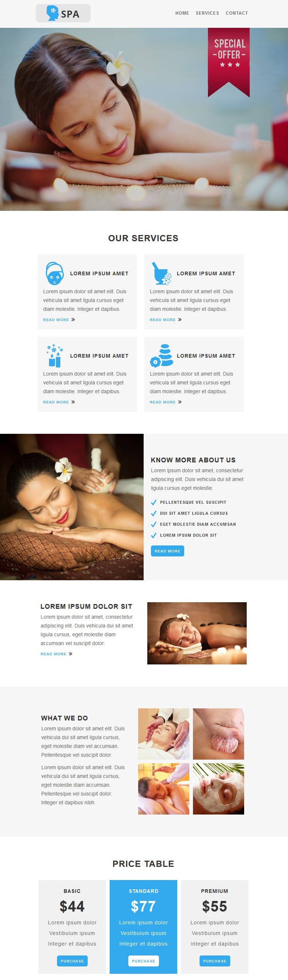Click the Special Offer ribbon badge
The width and height of the screenshot is (288, 980).
point(229,62)
